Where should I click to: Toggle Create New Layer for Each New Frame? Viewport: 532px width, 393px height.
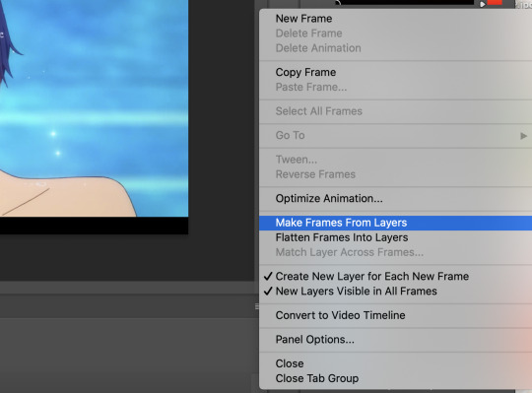[x=396, y=277]
